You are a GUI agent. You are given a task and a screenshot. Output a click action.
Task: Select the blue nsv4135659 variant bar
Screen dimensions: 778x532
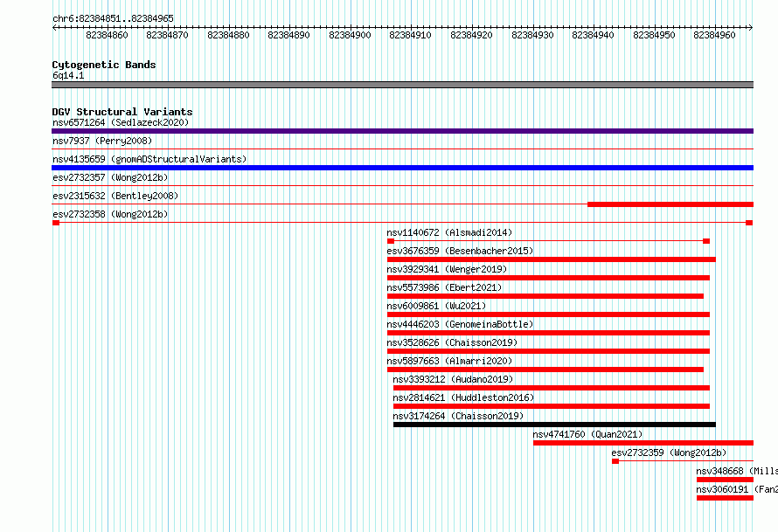pos(402,168)
